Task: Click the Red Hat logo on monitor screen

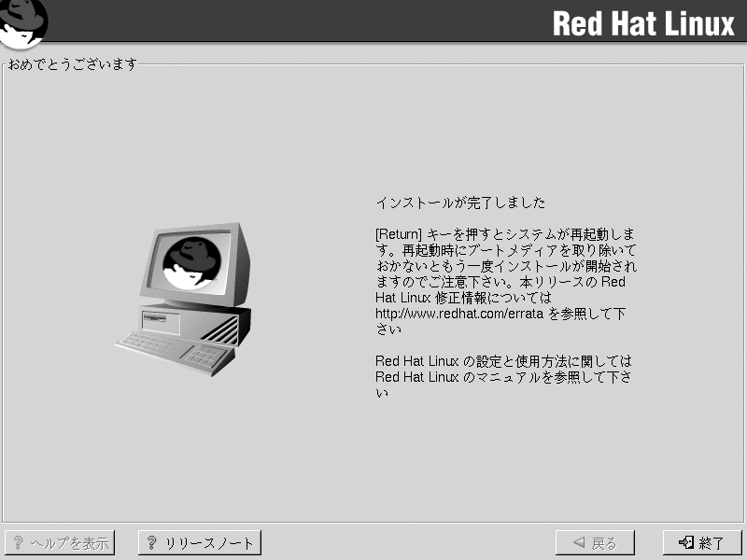Action: coord(192,261)
